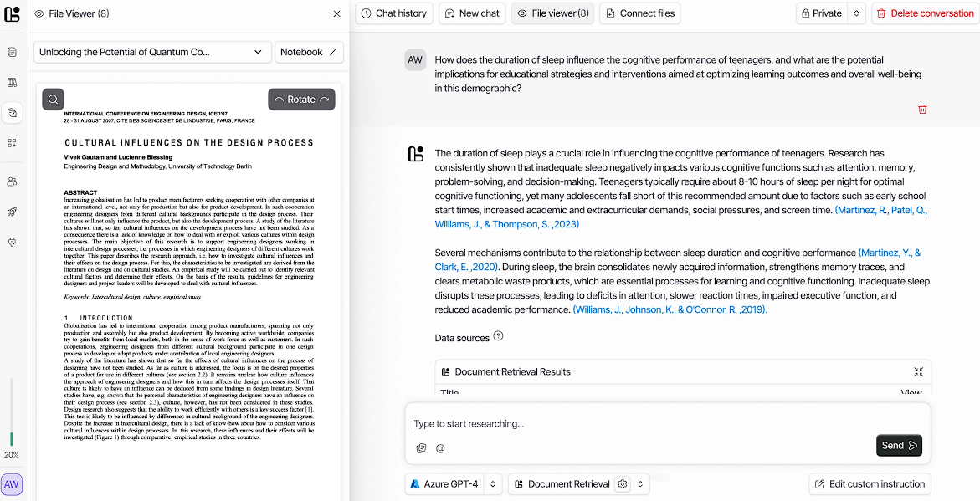This screenshot has height=501, width=980.
Task: Click the rocket sidebar icon
Action: (x=12, y=212)
